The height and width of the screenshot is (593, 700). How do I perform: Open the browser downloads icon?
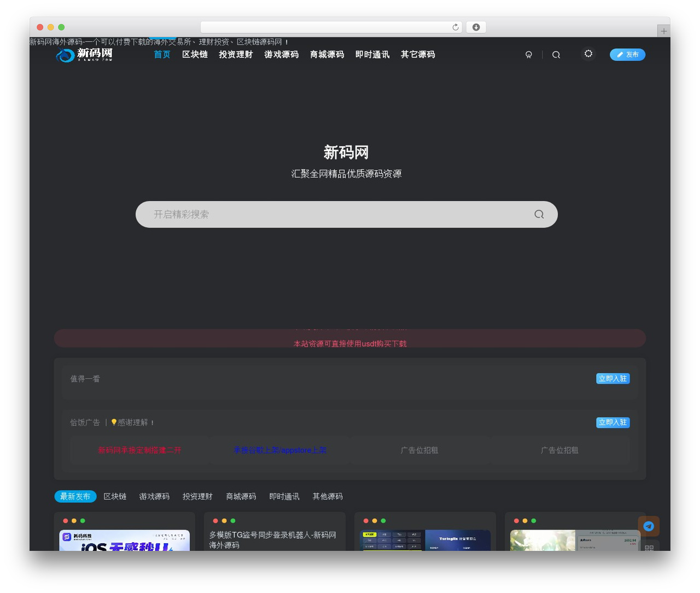476,27
